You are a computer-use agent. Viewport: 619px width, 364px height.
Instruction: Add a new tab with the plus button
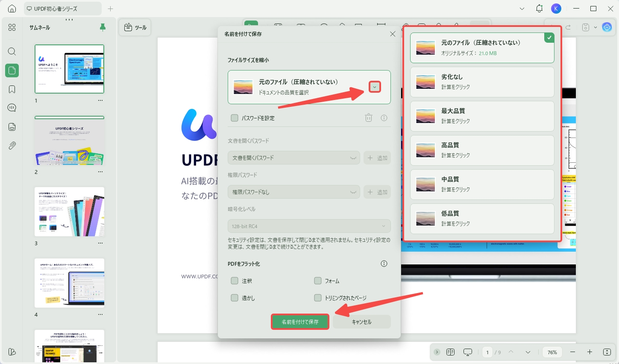[111, 9]
